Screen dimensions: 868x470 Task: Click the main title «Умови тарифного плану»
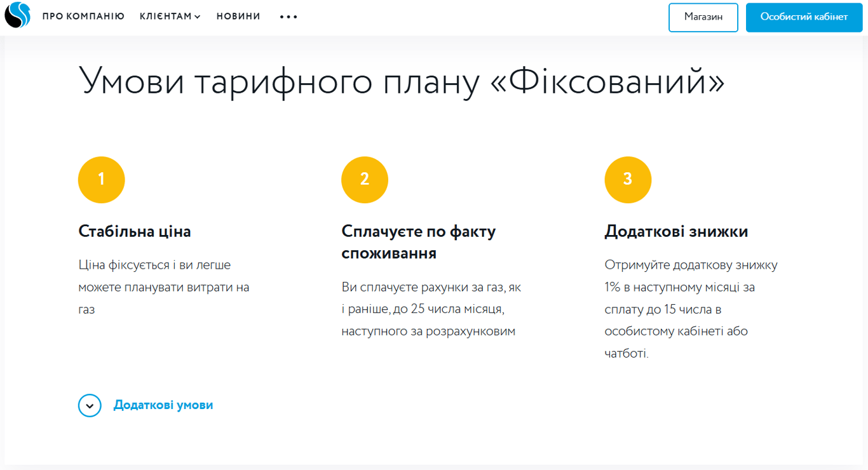click(x=401, y=82)
